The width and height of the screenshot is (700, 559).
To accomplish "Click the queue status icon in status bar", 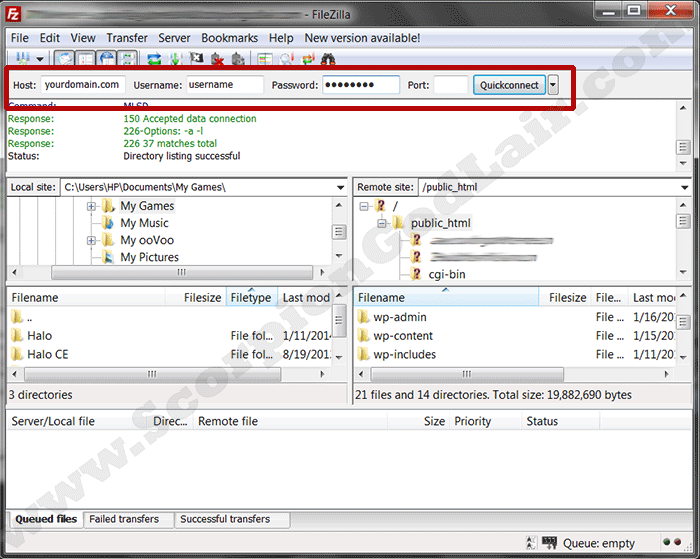I will [x=549, y=543].
